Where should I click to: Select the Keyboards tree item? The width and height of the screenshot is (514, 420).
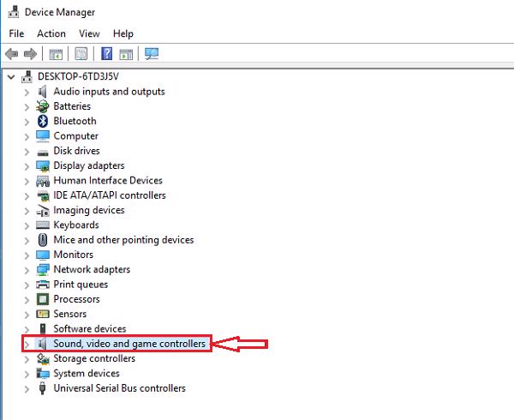pos(76,225)
